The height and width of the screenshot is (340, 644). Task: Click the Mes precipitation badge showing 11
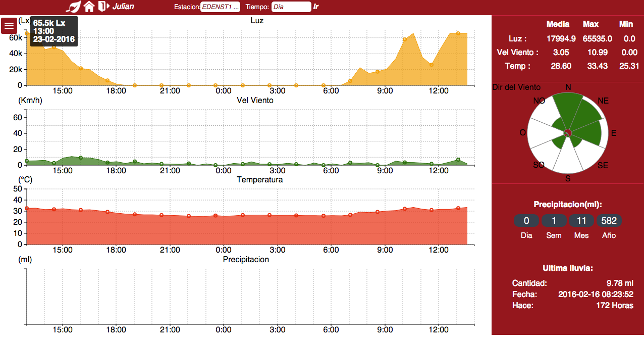[581, 221]
